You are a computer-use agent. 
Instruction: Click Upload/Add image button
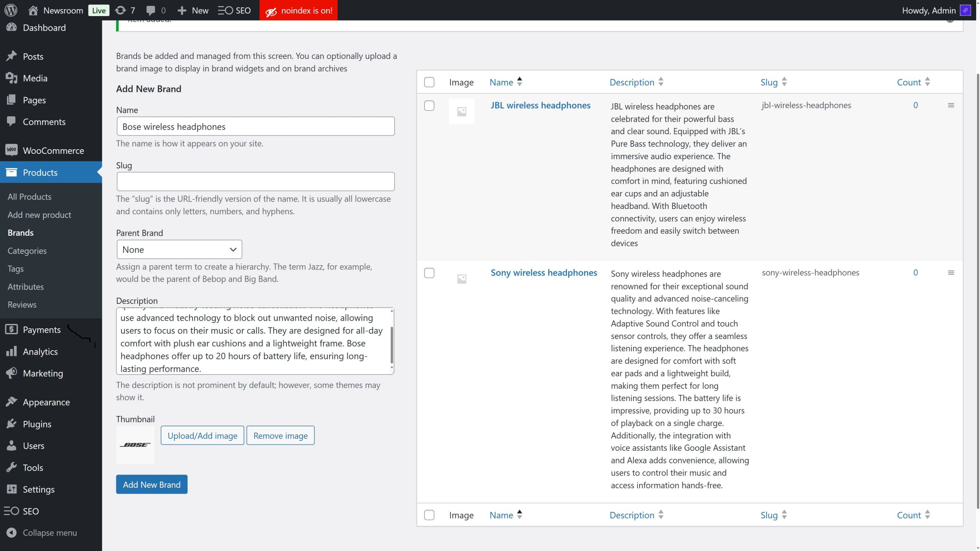click(x=202, y=435)
